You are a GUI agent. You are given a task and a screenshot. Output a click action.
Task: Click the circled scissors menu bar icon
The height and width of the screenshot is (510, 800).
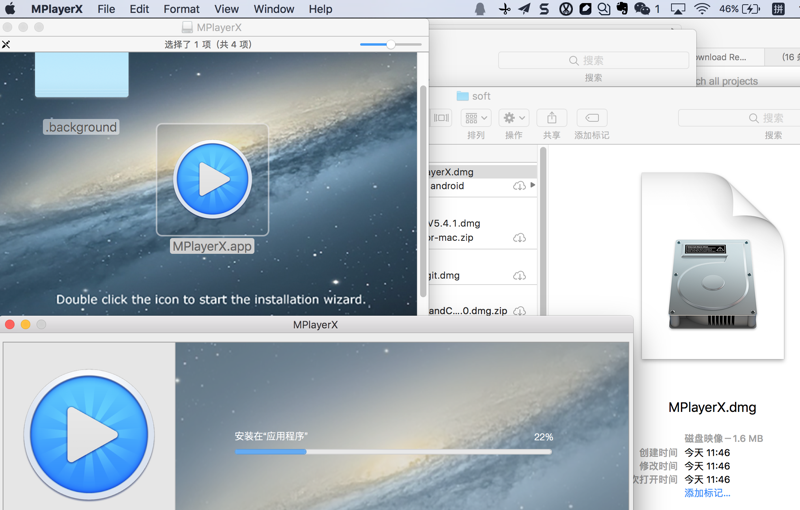565,9
